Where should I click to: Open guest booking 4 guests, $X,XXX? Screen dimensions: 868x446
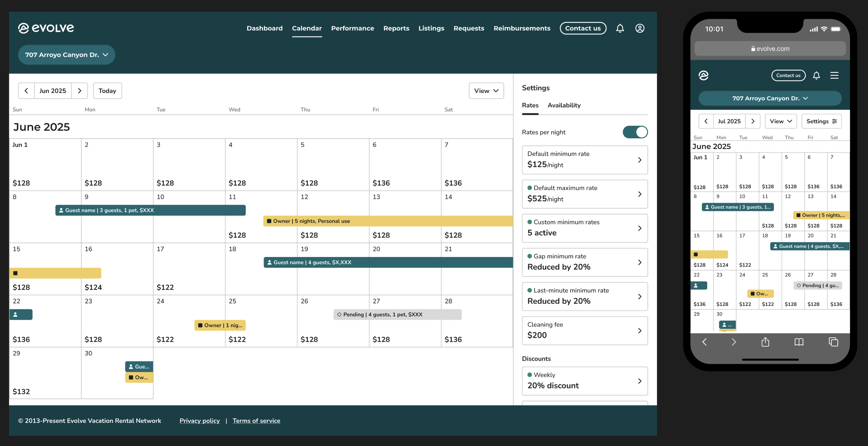388,263
